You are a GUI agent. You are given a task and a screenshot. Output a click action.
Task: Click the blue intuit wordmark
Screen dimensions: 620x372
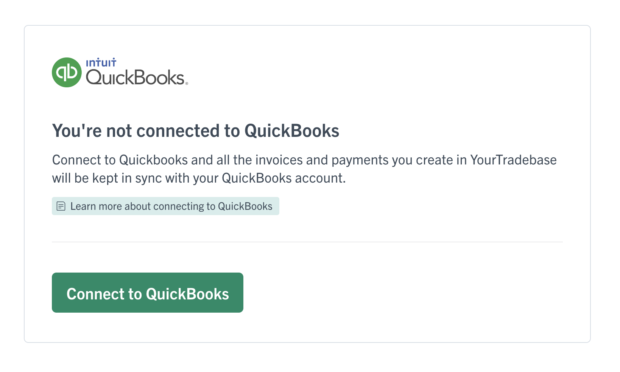(101, 62)
